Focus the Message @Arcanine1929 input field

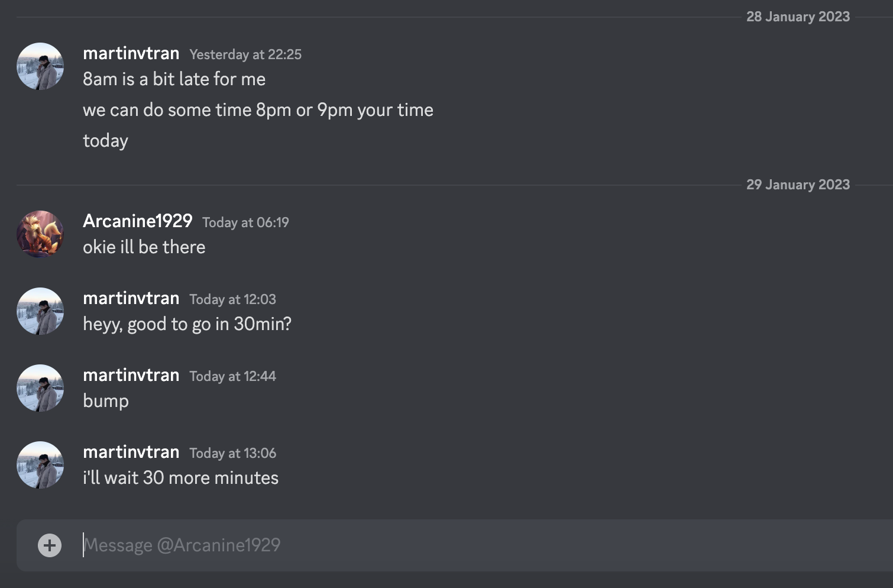(414, 545)
